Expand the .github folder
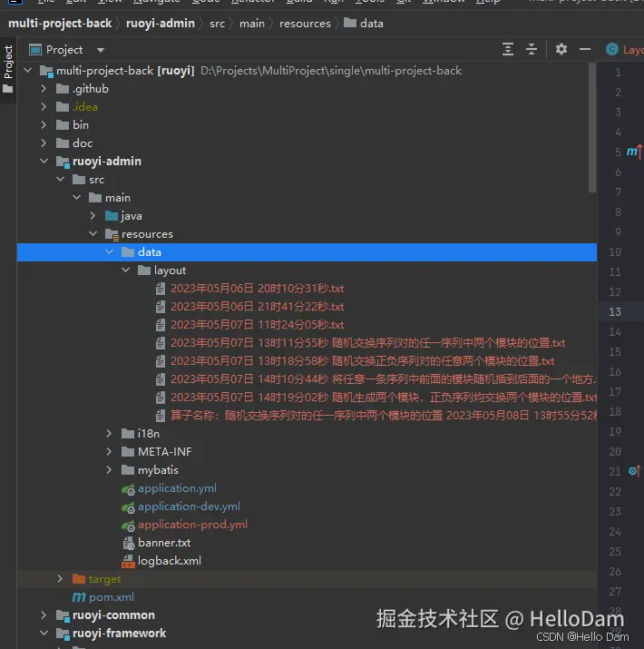The height and width of the screenshot is (649, 644). (x=44, y=89)
